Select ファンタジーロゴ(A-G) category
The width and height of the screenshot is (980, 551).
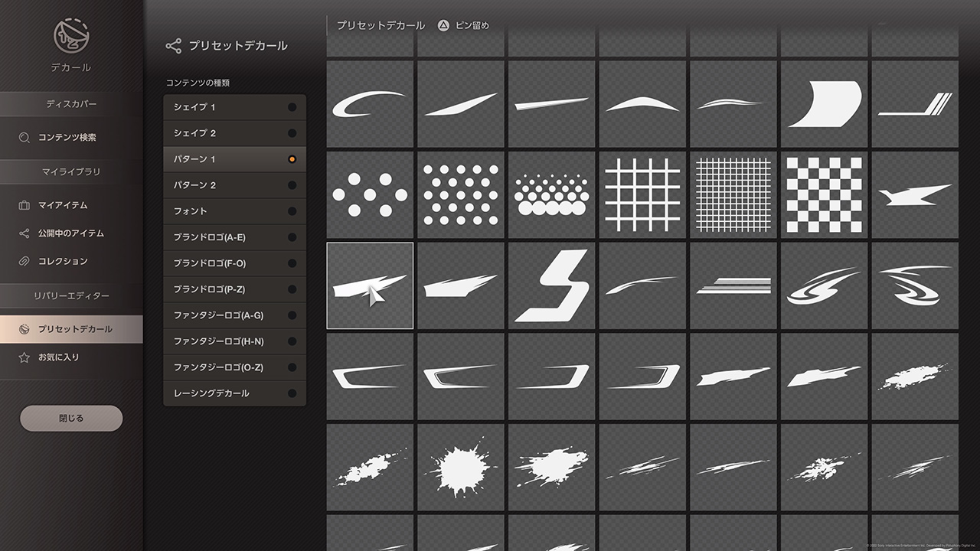coord(234,315)
